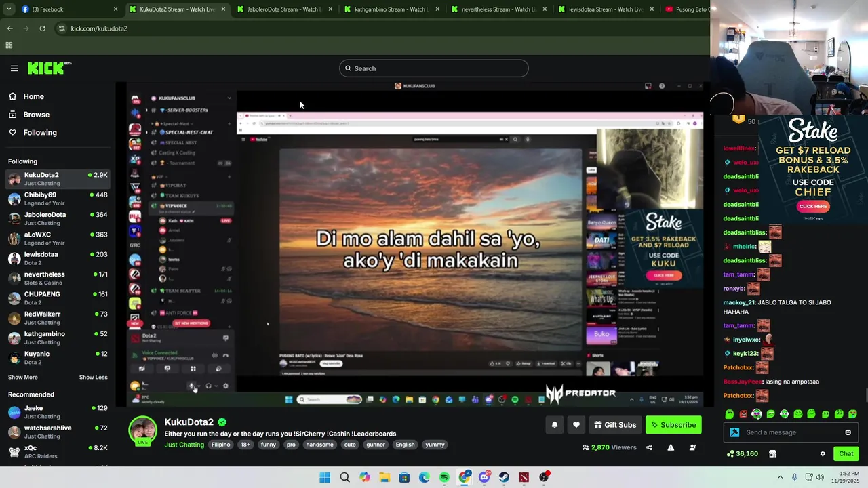Screen dimensions: 868x488
Task: Click the Gift Subs button
Action: pos(615,425)
